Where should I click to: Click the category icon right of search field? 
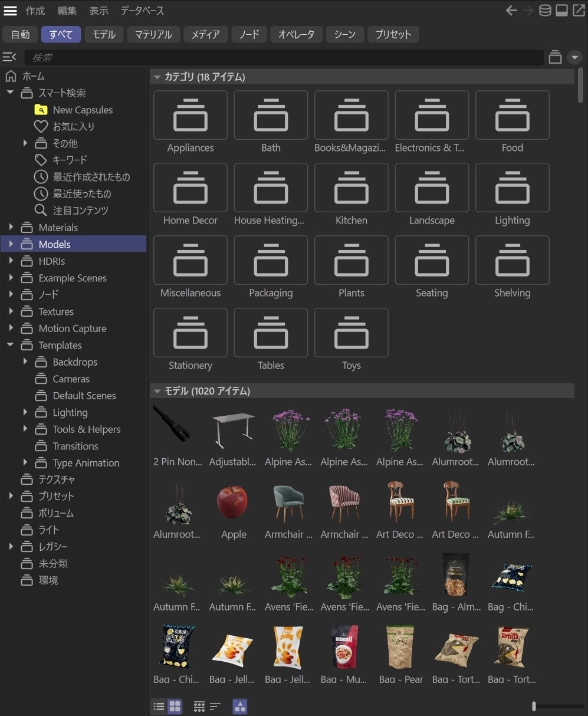(555, 57)
